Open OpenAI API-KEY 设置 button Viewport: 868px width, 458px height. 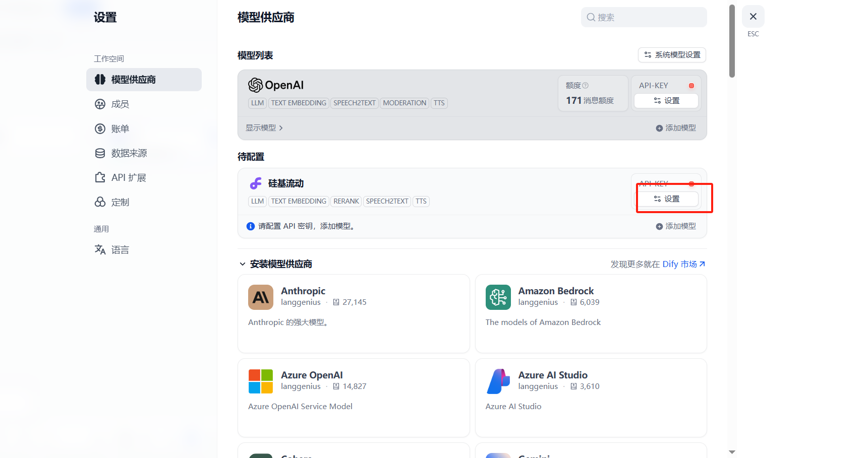coord(666,101)
